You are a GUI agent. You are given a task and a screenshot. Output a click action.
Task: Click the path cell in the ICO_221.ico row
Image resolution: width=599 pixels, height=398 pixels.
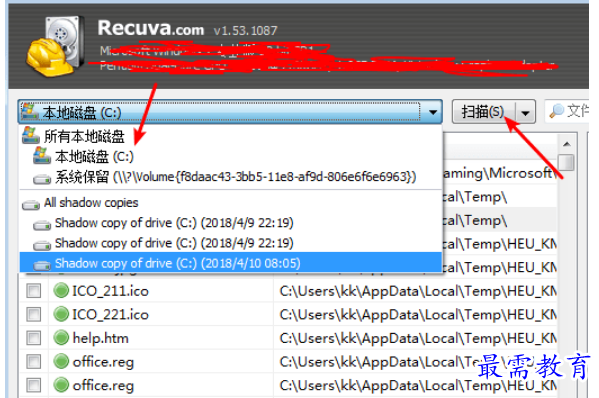(x=416, y=315)
